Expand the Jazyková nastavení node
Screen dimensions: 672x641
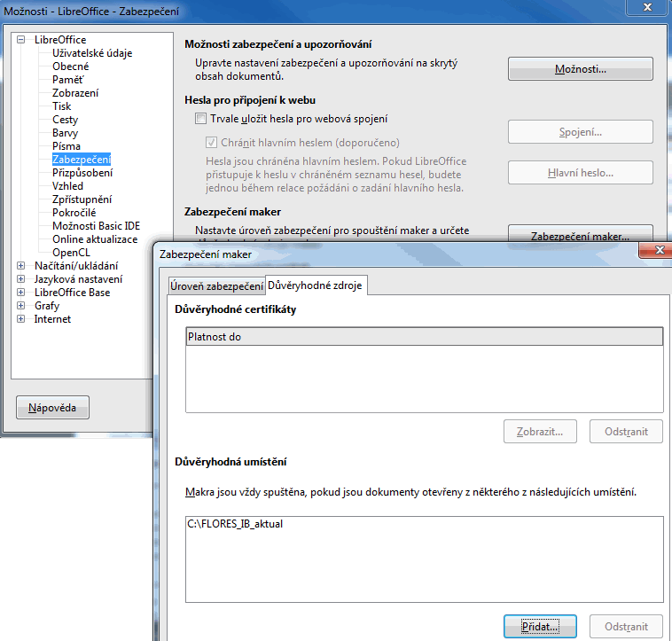coord(20,279)
